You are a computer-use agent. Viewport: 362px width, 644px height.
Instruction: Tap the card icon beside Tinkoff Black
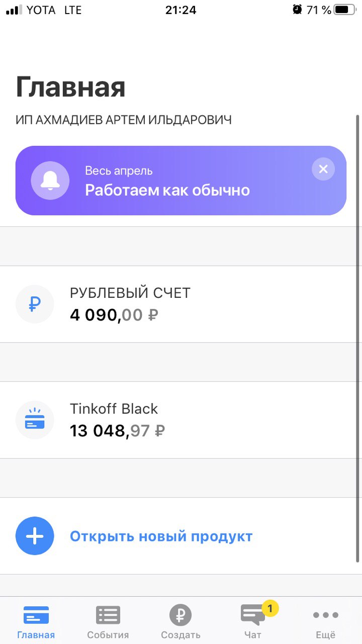click(35, 420)
